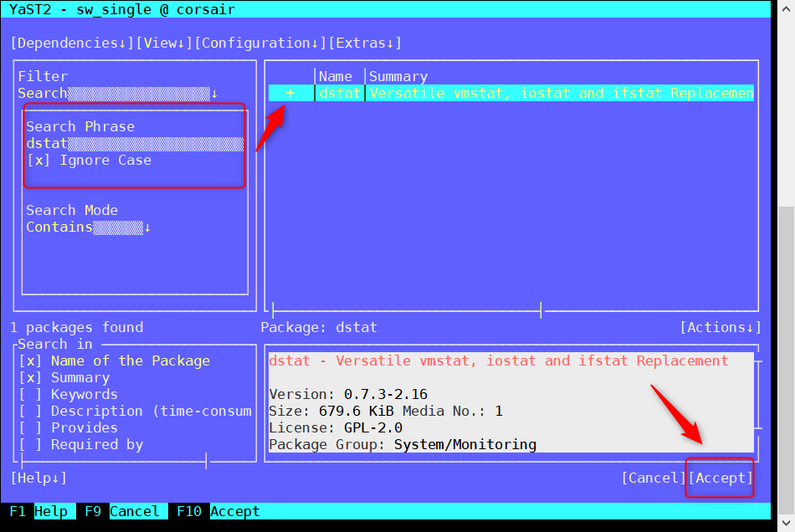Select the dstat package row
Image resolution: width=795 pixels, height=532 pixels.
(511, 93)
